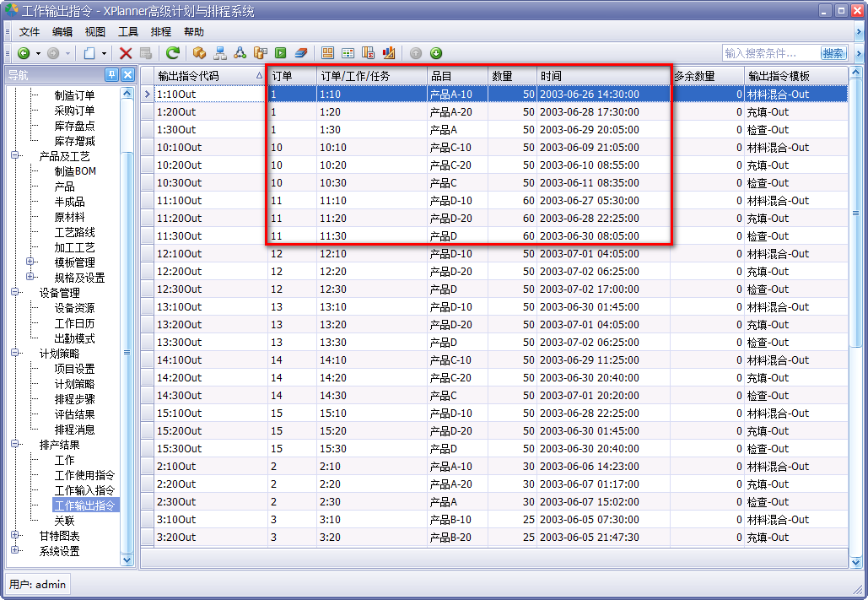Sort by 订单 column header
The width and height of the screenshot is (868, 600).
point(292,76)
